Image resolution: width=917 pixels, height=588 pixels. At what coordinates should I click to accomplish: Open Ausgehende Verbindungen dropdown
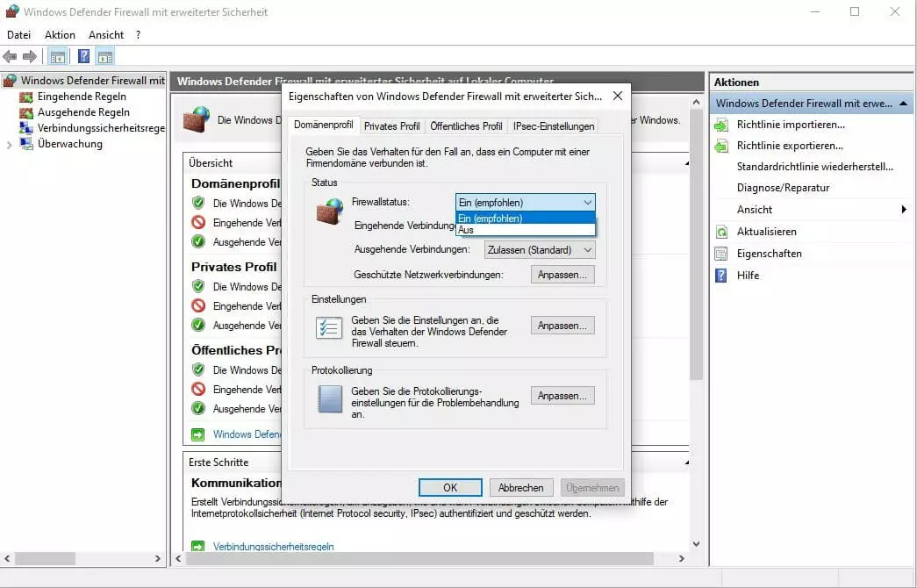[540, 250]
